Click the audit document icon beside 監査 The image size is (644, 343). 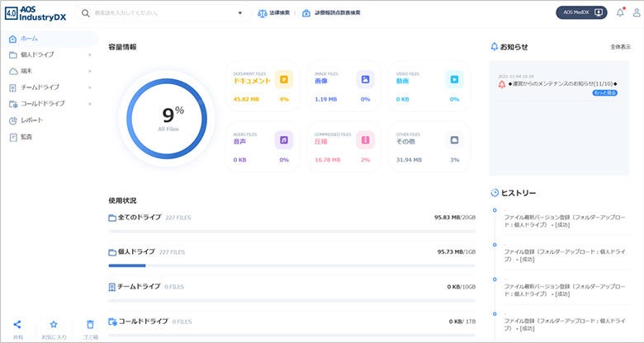click(x=13, y=138)
